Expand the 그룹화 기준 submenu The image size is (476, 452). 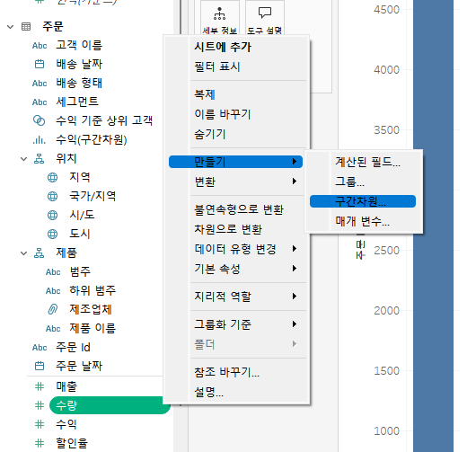[246, 324]
